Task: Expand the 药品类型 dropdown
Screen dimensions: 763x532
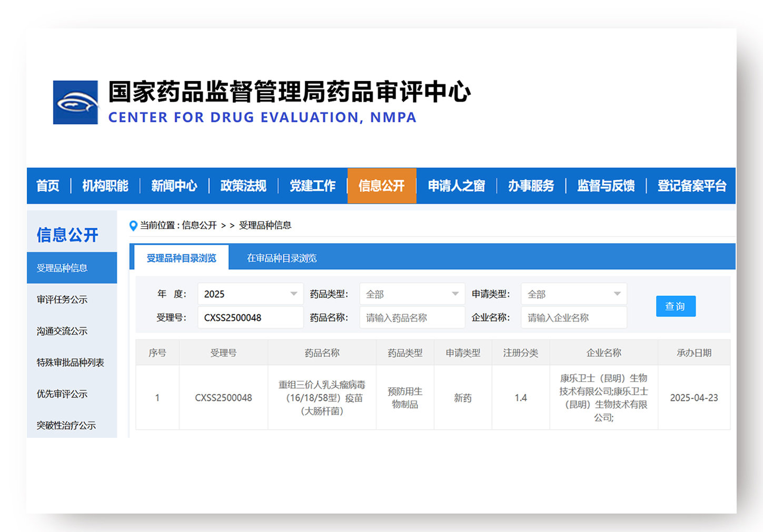Action: pyautogui.click(x=412, y=294)
